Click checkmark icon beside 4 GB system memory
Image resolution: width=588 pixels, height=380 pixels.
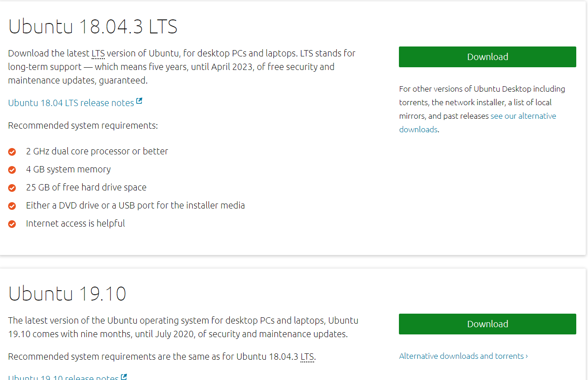(x=12, y=170)
